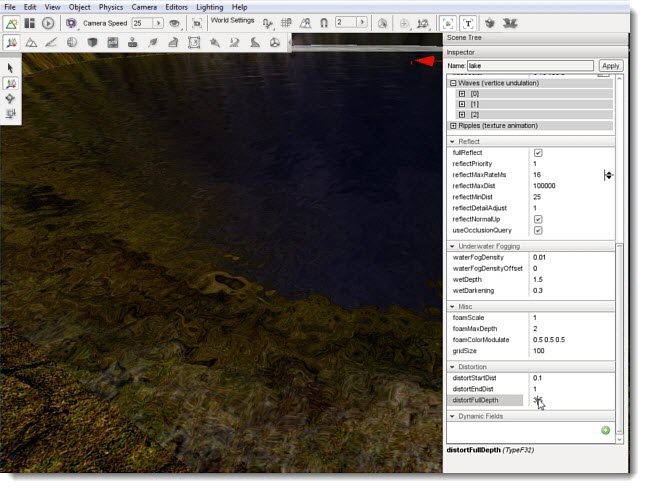Collapse the Underwater Fogging section
Viewport: 645px width, 488px height.
(452, 246)
